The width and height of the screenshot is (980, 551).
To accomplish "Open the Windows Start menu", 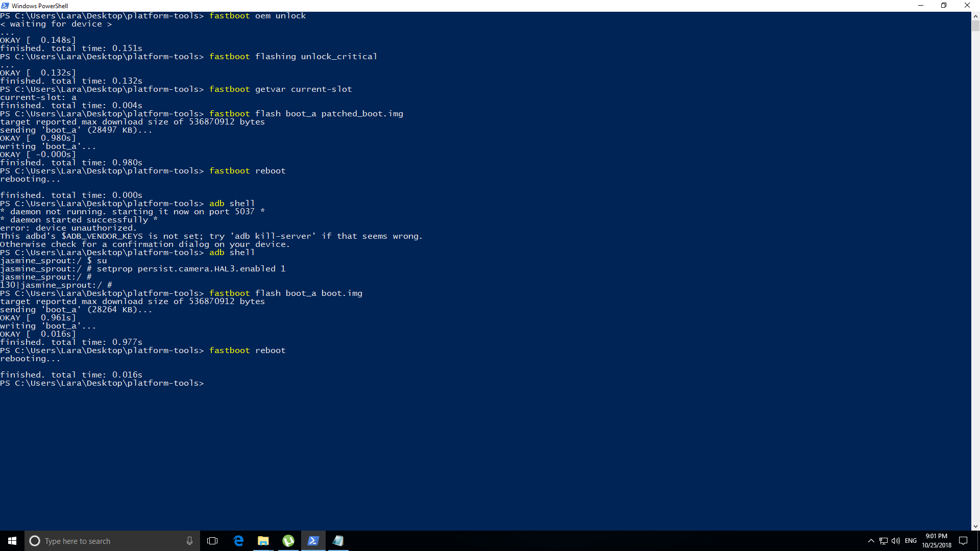I will (12, 541).
